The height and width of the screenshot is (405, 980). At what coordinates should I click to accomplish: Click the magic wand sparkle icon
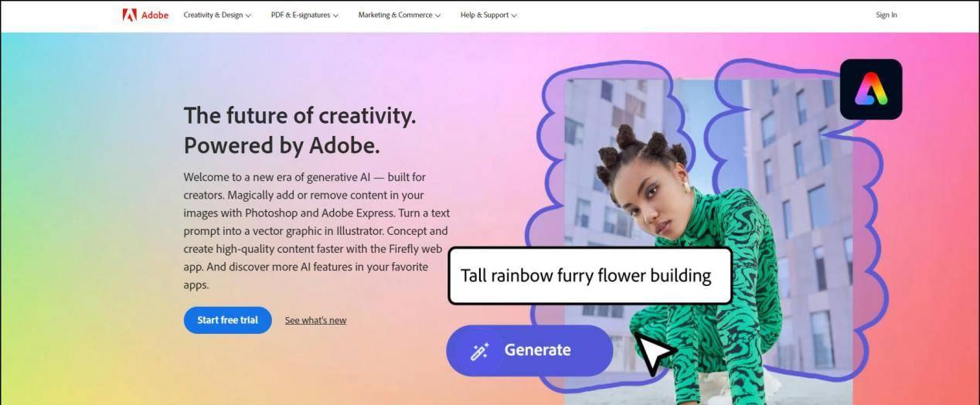pyautogui.click(x=480, y=352)
